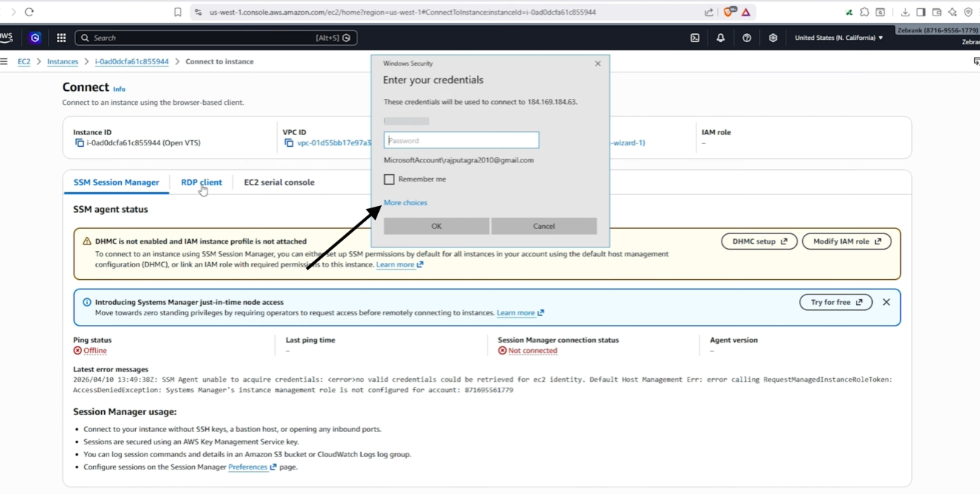Reload the page with the browser refresh icon
The width and height of the screenshot is (980, 494).
(x=30, y=12)
